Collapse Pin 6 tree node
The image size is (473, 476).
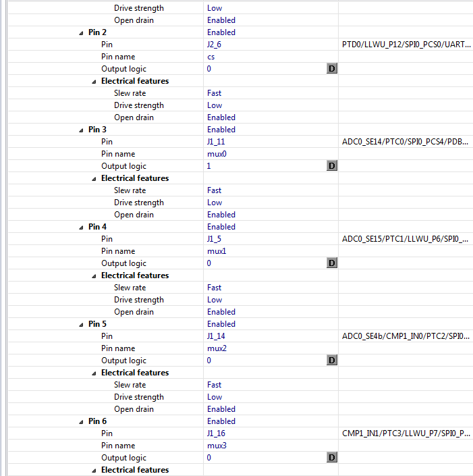click(x=81, y=421)
